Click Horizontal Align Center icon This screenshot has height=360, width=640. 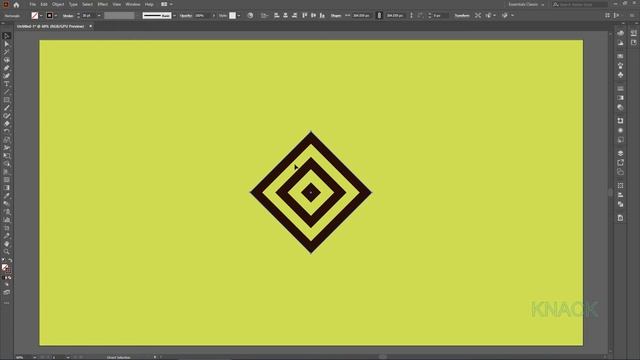pyautogui.click(x=285, y=16)
